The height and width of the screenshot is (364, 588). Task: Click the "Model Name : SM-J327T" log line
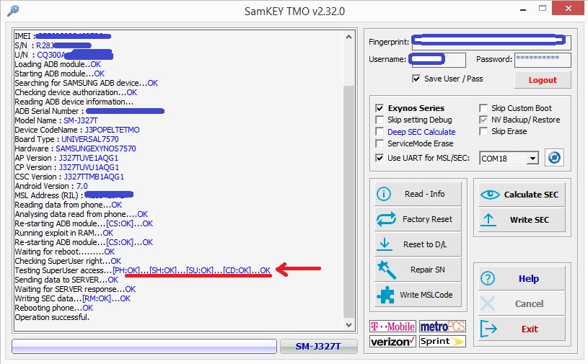coord(56,120)
